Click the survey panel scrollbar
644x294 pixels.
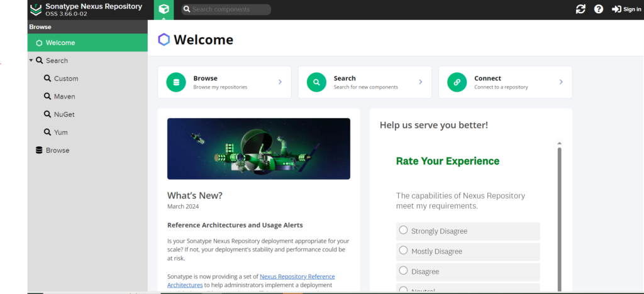(x=559, y=219)
